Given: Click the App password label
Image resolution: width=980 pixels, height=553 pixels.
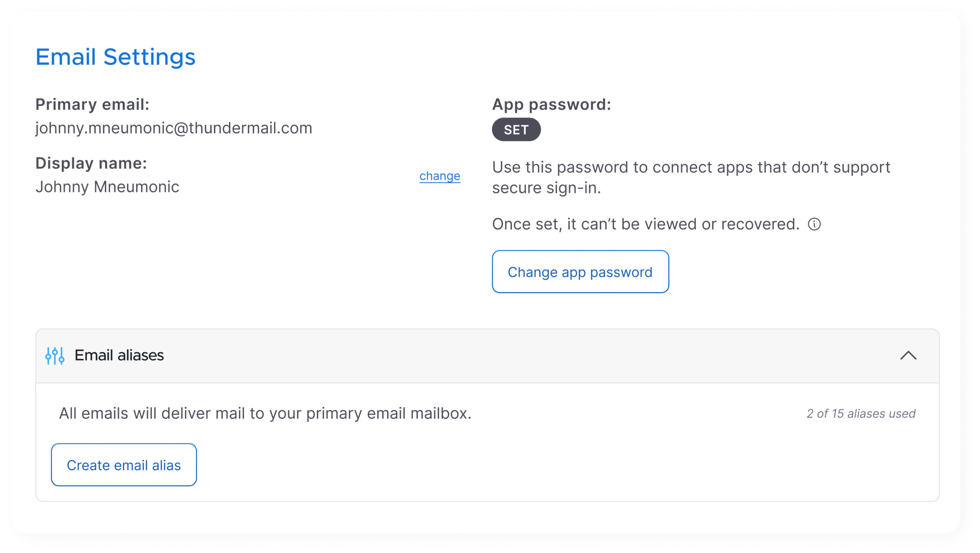Looking at the screenshot, I should (x=551, y=105).
